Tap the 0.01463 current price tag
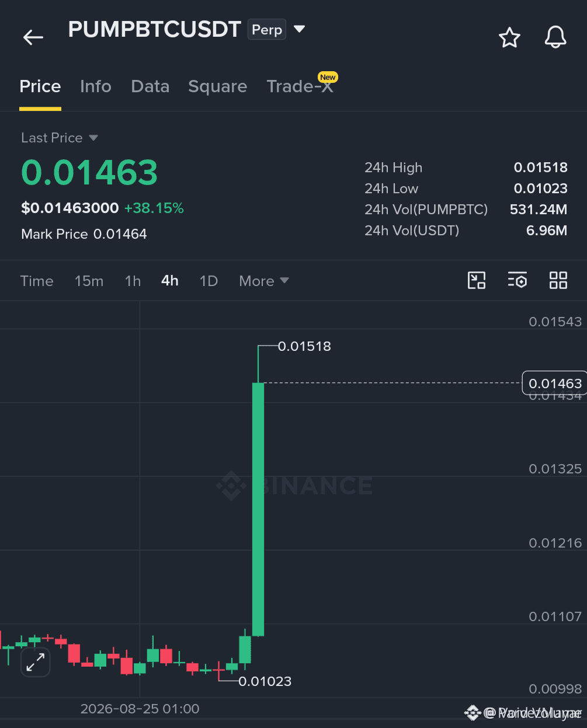Screen dimensions: 587x728 [x=555, y=384]
